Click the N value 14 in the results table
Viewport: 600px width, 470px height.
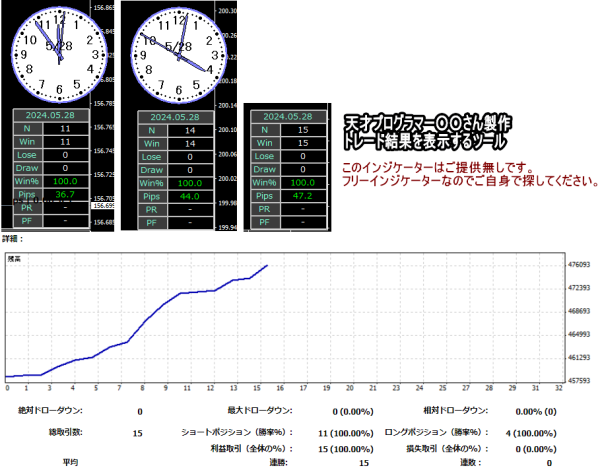coord(190,131)
